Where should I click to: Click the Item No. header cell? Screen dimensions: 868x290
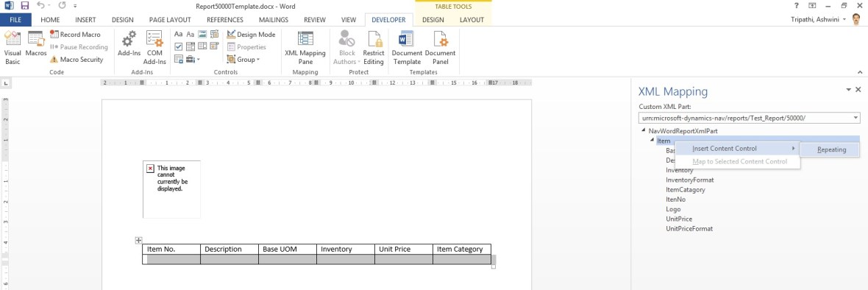click(171, 249)
